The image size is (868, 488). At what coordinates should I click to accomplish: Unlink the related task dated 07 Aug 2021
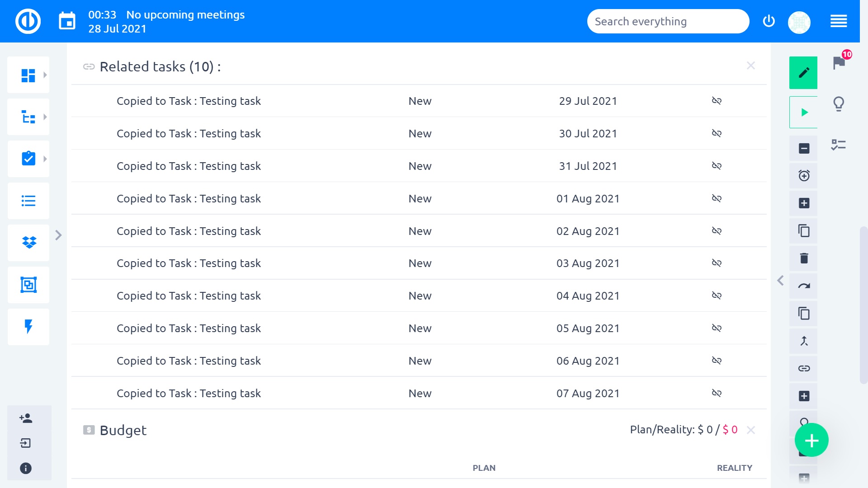tap(717, 393)
